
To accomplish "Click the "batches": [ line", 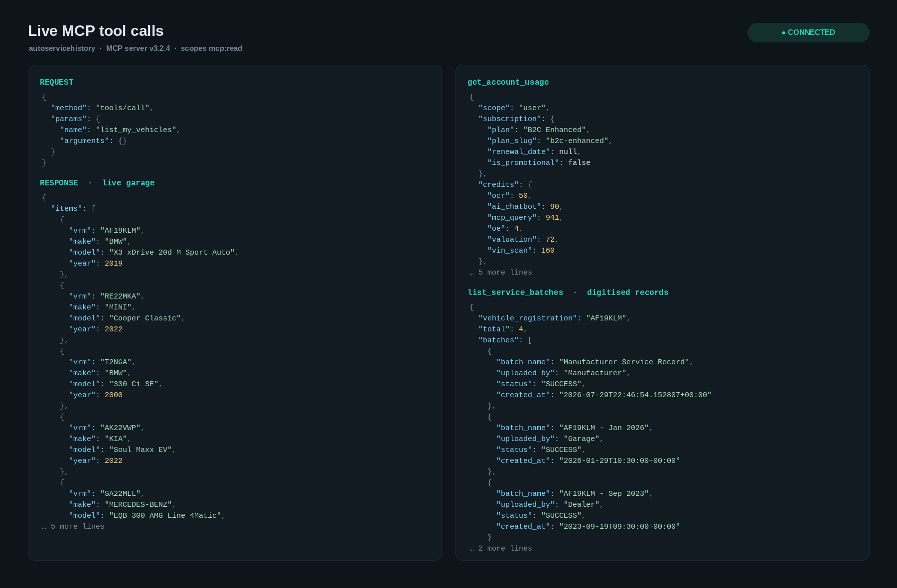I will pos(505,340).
